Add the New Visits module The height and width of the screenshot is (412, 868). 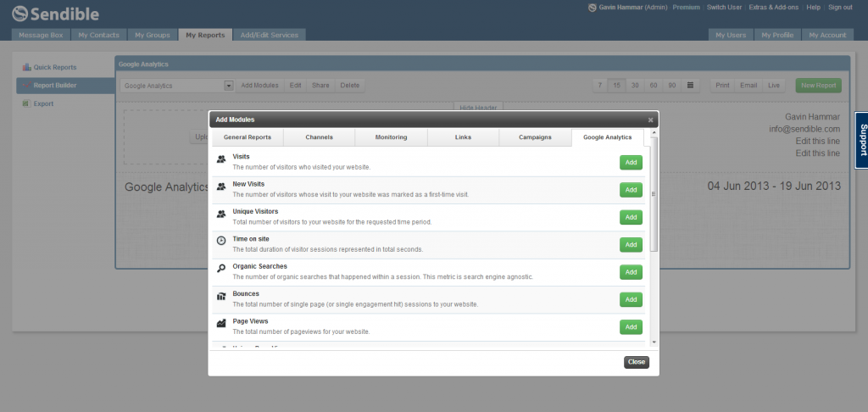631,190
